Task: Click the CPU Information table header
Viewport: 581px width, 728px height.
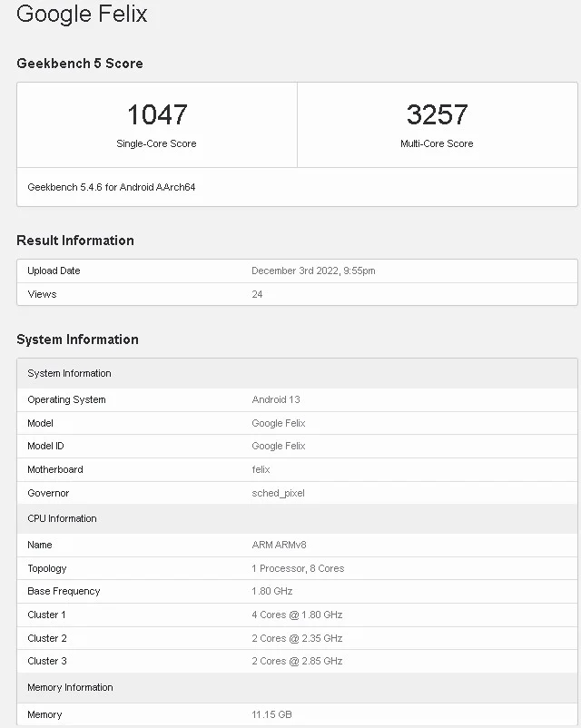Action: (62, 518)
